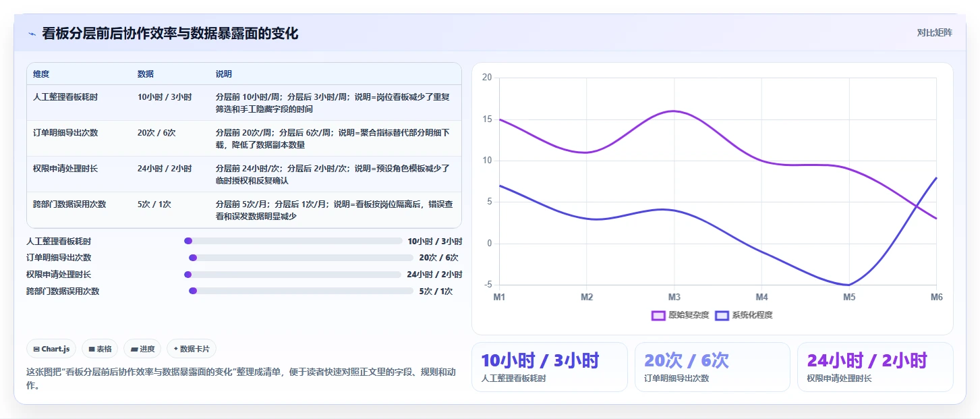Click the 维度 column header

pyautogui.click(x=41, y=74)
